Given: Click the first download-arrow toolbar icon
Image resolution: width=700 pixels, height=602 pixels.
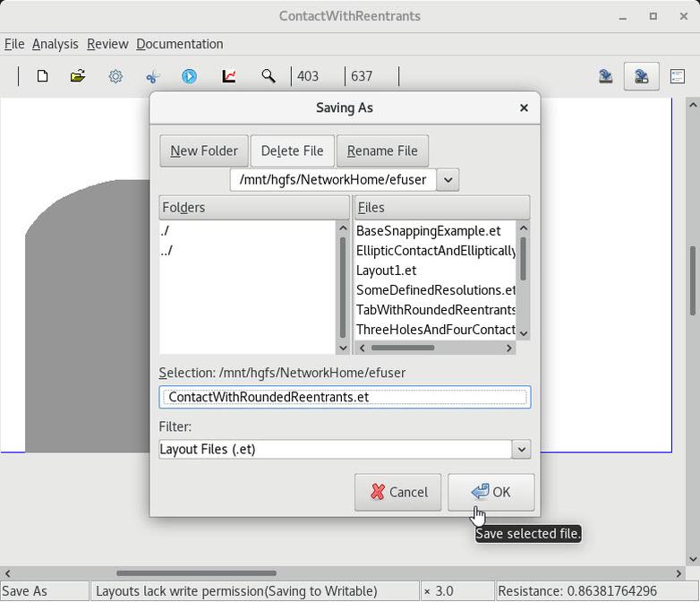Looking at the screenshot, I should pyautogui.click(x=606, y=76).
